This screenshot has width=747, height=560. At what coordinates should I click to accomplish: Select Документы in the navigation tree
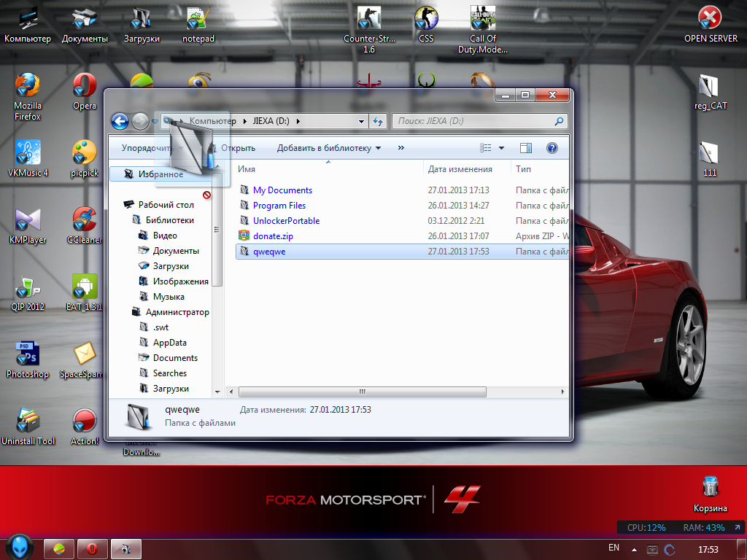pyautogui.click(x=176, y=251)
